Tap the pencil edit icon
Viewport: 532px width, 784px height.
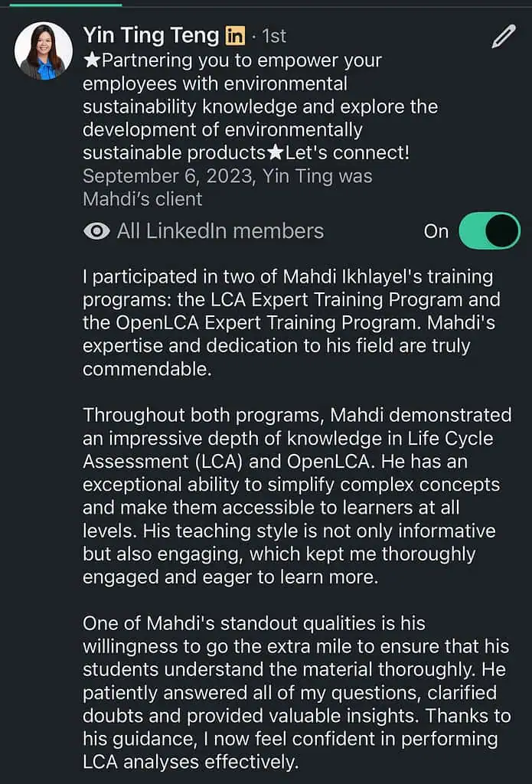click(504, 36)
